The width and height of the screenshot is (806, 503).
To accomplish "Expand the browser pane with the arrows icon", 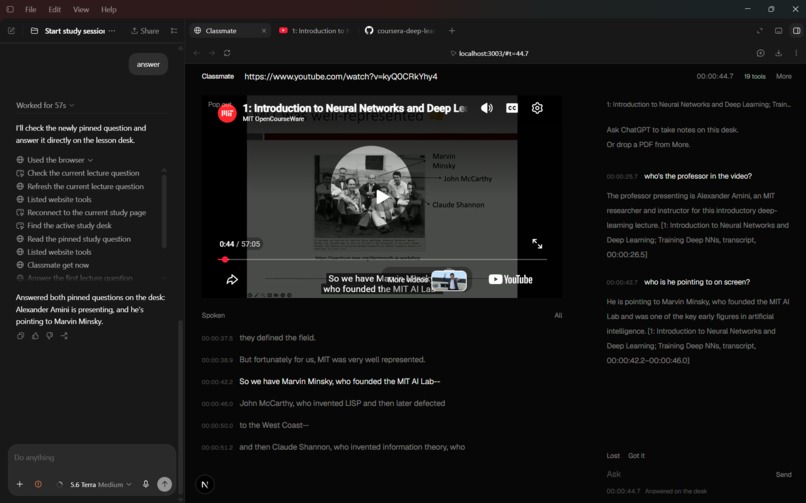I will (759, 31).
